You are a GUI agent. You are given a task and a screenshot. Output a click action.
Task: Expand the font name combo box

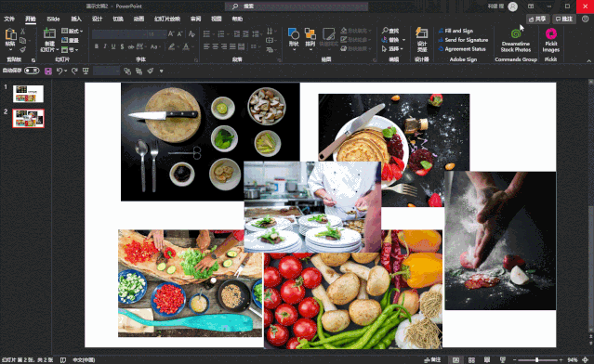[119, 34]
